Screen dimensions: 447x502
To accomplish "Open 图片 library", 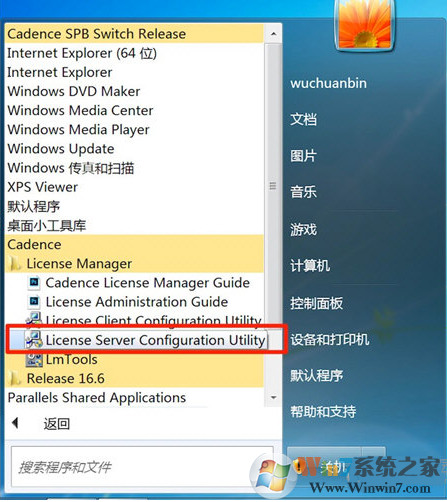I will [x=303, y=156].
